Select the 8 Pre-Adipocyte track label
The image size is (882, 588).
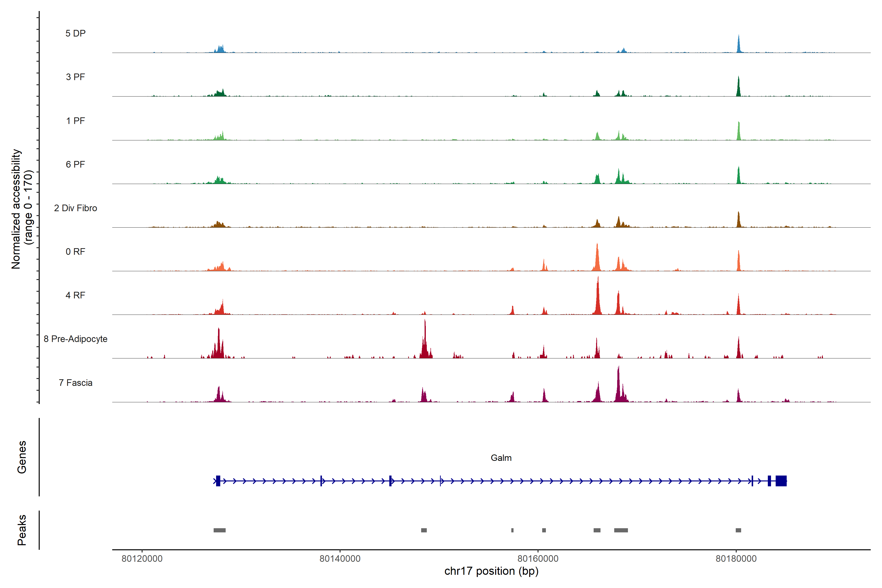coord(75,339)
